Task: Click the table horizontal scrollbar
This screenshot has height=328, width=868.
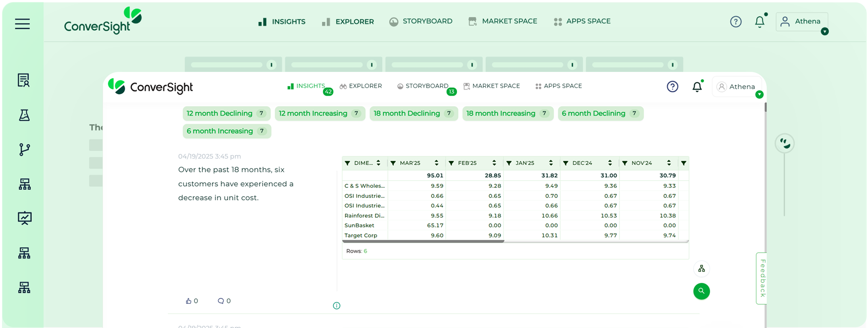Action: point(423,241)
